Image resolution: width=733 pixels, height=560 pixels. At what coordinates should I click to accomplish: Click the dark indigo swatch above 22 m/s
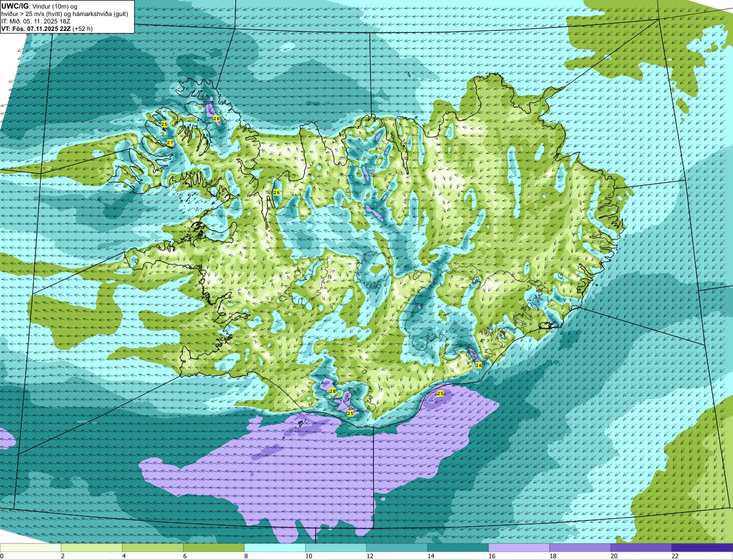702,547
